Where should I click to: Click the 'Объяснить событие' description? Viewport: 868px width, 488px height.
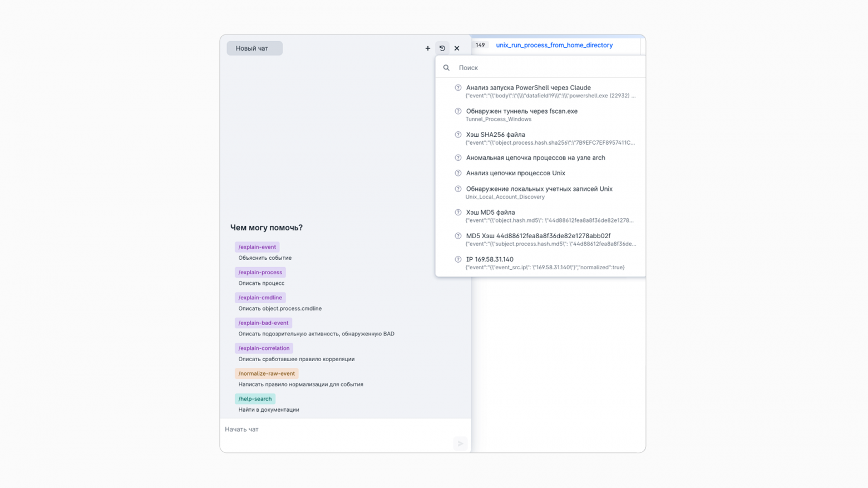[x=265, y=258]
